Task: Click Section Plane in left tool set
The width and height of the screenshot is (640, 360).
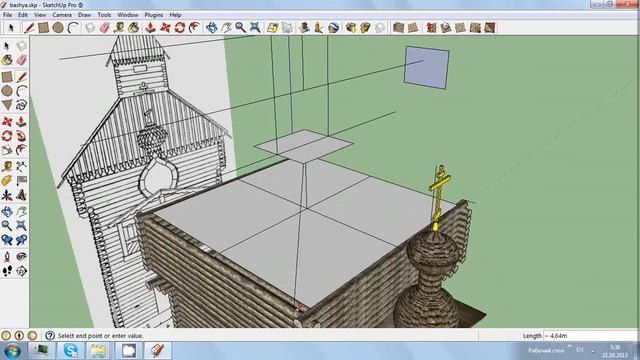Action: coord(21,271)
